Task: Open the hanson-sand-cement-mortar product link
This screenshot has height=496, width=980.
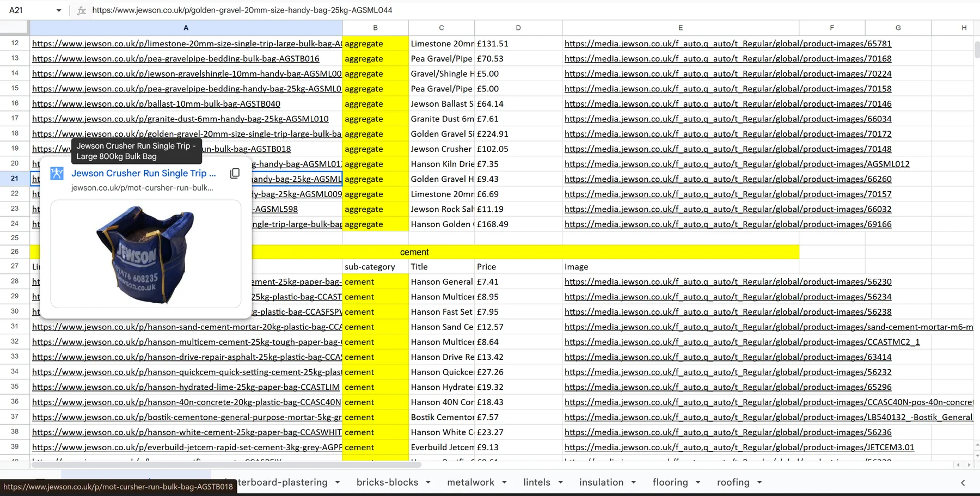Action: pos(187,327)
